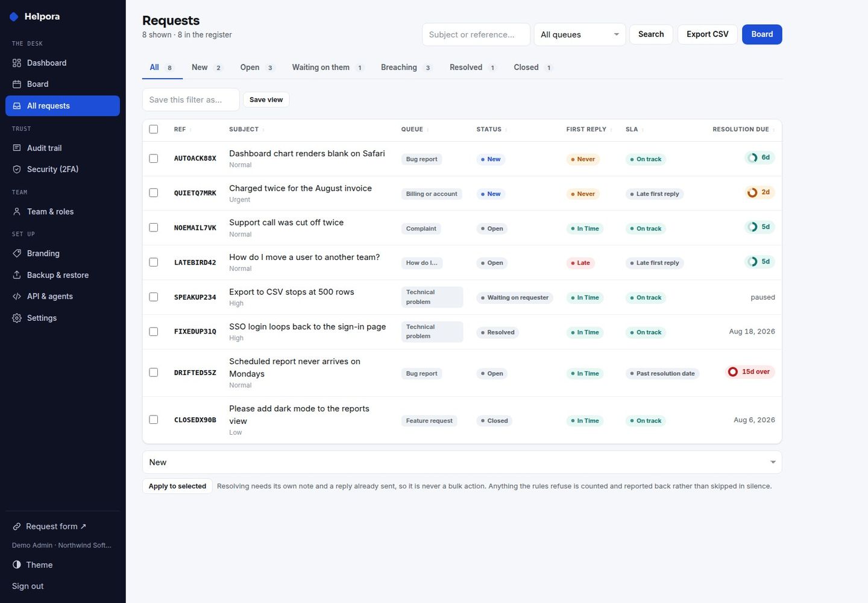Image resolution: width=868 pixels, height=603 pixels.
Task: Click the Board calendar icon in sidebar
Action: [x=17, y=84]
